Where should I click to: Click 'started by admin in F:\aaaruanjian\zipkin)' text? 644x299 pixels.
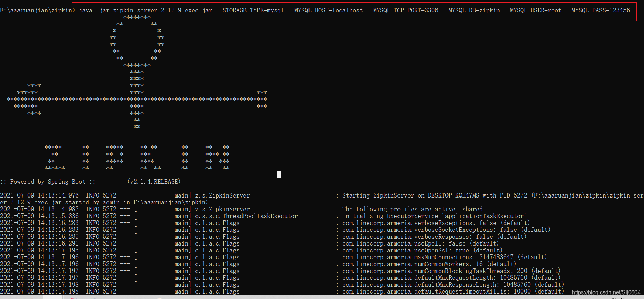tap(137, 202)
